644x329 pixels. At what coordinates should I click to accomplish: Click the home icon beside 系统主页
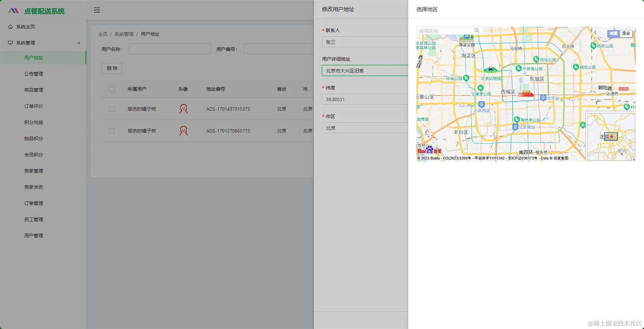click(x=10, y=27)
